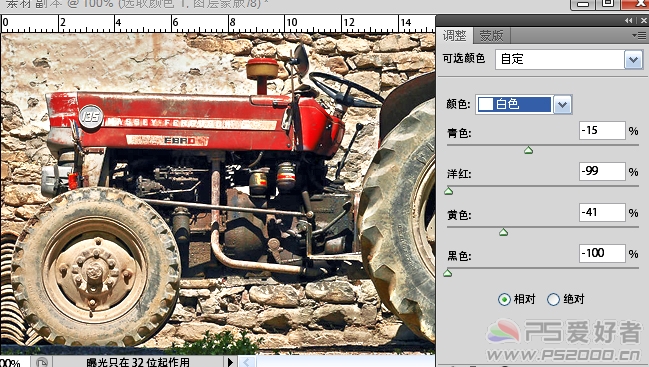Image resolution: width=649 pixels, height=367 pixels.
Task: Click the 黑色 value field showing -100
Action: coord(602,253)
